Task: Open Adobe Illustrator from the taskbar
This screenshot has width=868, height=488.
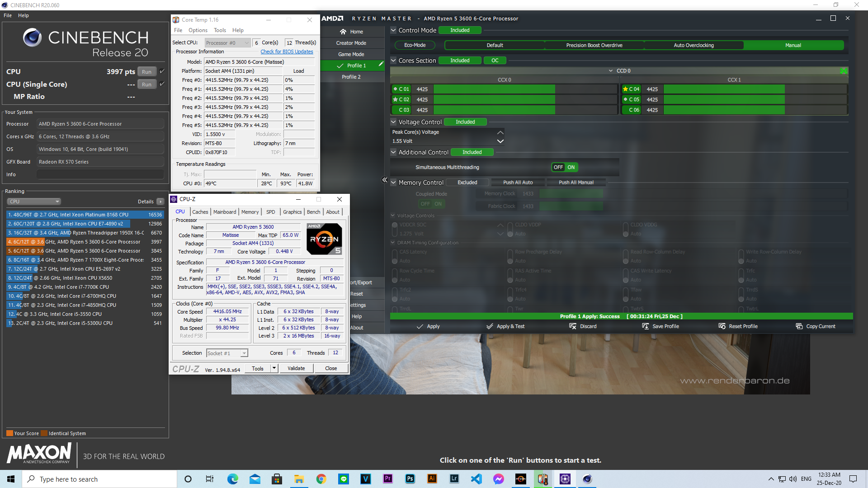Action: (432, 479)
